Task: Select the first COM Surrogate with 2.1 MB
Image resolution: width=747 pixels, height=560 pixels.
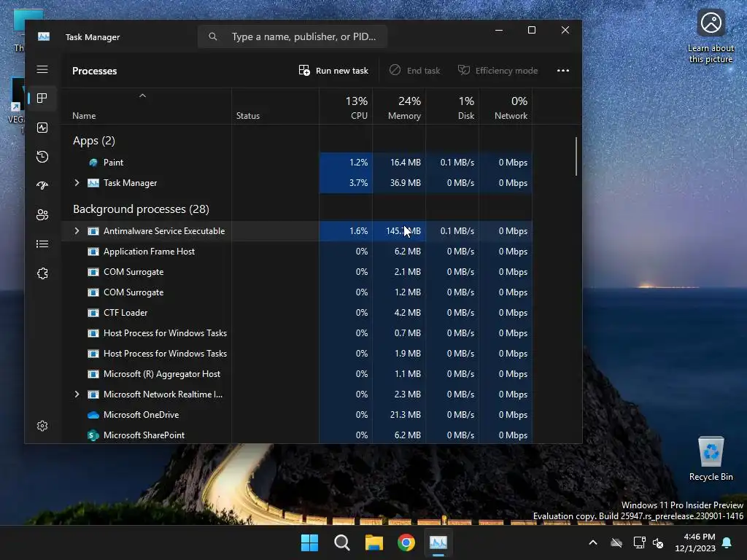Action: click(x=297, y=272)
